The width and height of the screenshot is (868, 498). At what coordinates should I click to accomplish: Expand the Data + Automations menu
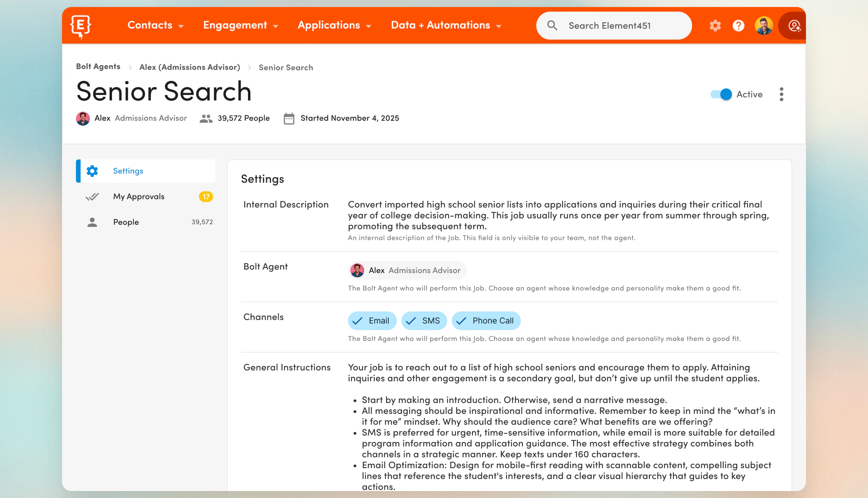coord(446,25)
